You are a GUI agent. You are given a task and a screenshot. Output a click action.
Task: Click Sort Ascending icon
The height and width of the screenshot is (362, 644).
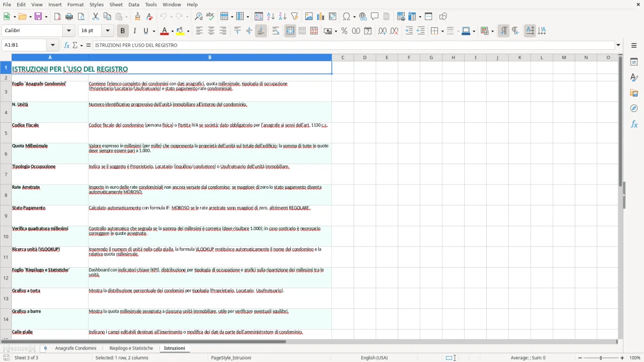(x=271, y=17)
